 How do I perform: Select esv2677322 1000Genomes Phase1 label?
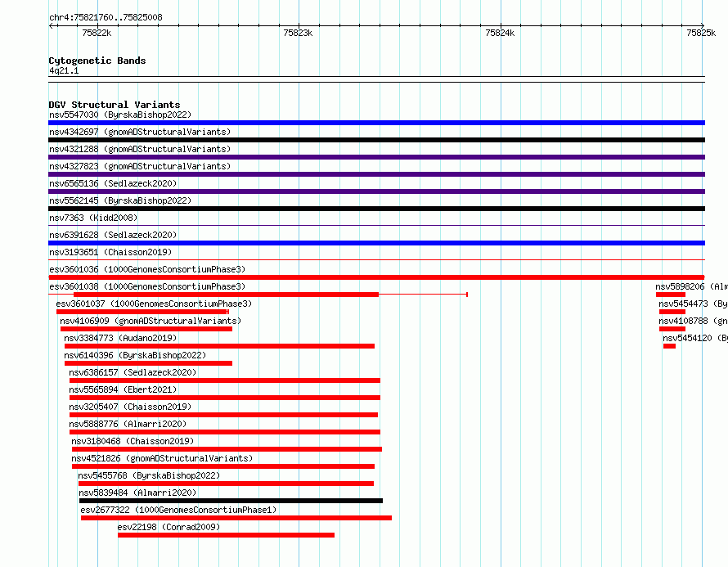[178, 510]
